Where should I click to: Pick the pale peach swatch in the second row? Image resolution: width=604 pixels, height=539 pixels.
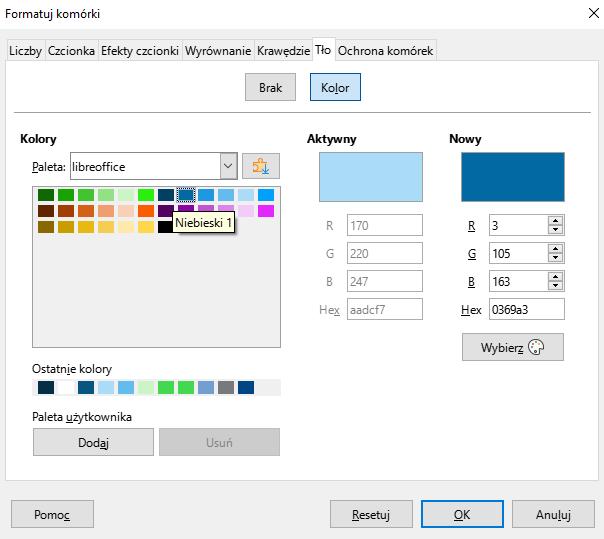click(126, 211)
